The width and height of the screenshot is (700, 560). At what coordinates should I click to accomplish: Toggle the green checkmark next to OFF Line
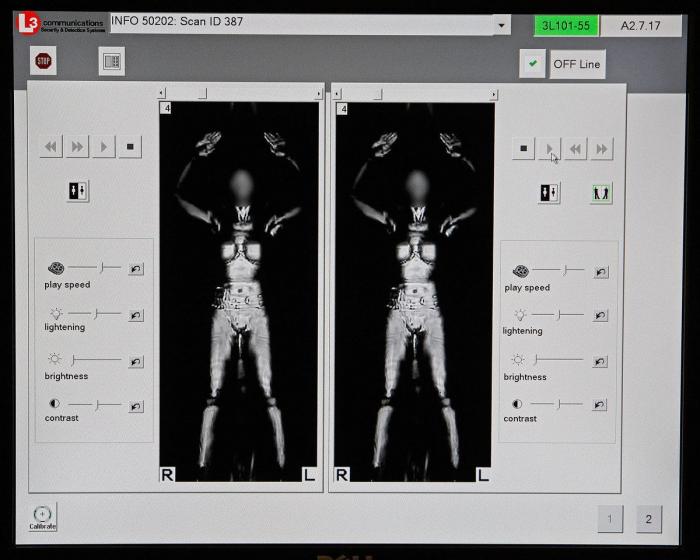point(532,64)
